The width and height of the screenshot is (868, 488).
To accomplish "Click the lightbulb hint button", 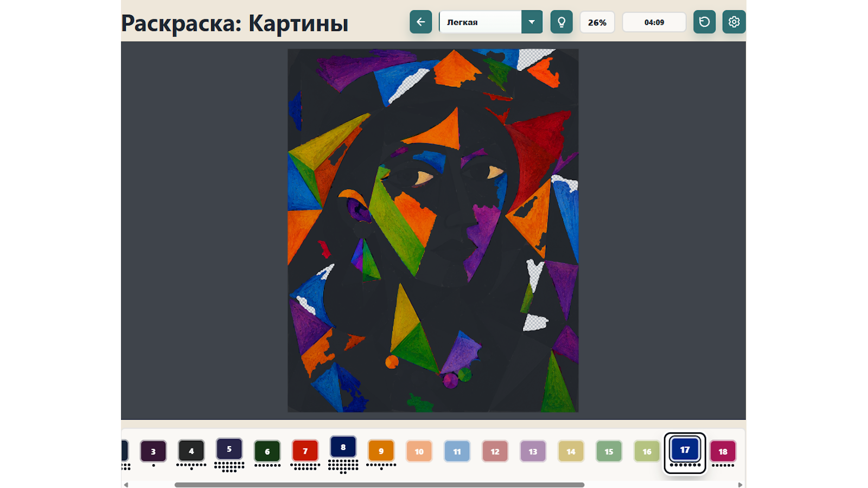I will pos(561,22).
